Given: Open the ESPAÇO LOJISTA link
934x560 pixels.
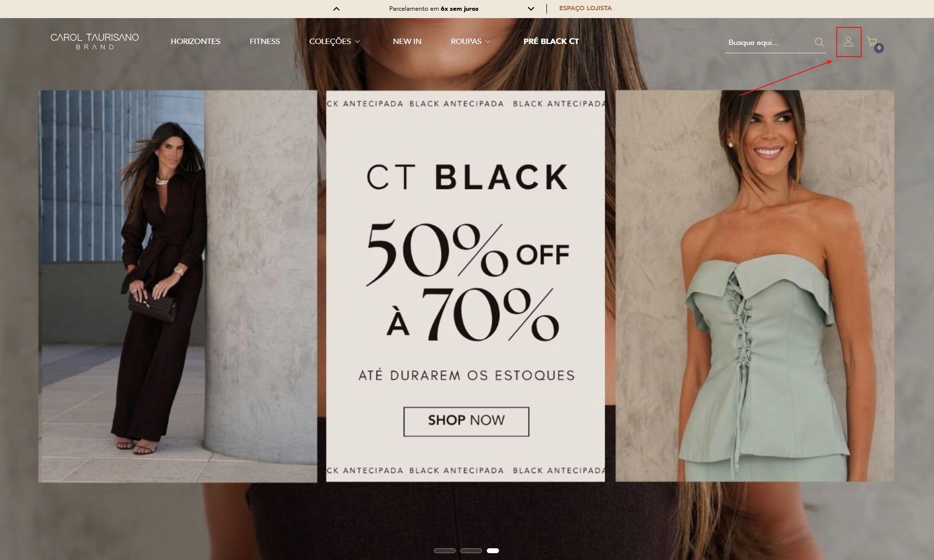Looking at the screenshot, I should (x=585, y=8).
